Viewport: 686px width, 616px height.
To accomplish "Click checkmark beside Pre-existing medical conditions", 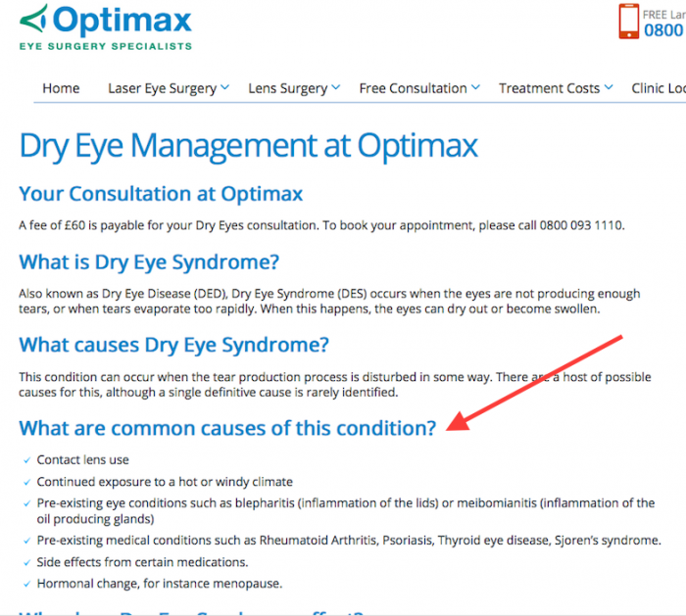I will click(27, 541).
